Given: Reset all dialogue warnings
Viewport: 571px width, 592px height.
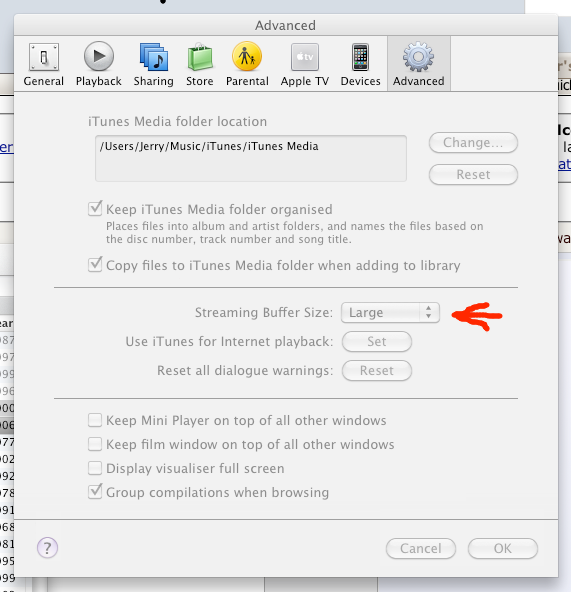Looking at the screenshot, I should [x=377, y=370].
